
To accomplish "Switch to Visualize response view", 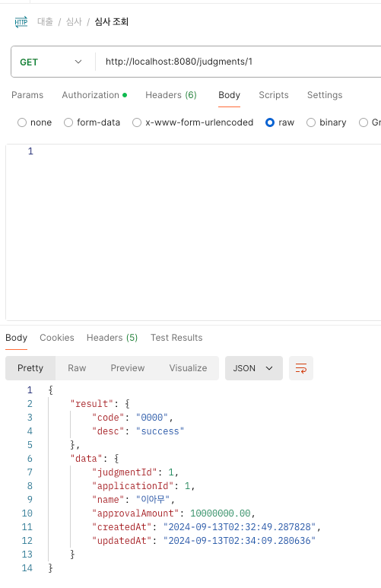I will [188, 368].
